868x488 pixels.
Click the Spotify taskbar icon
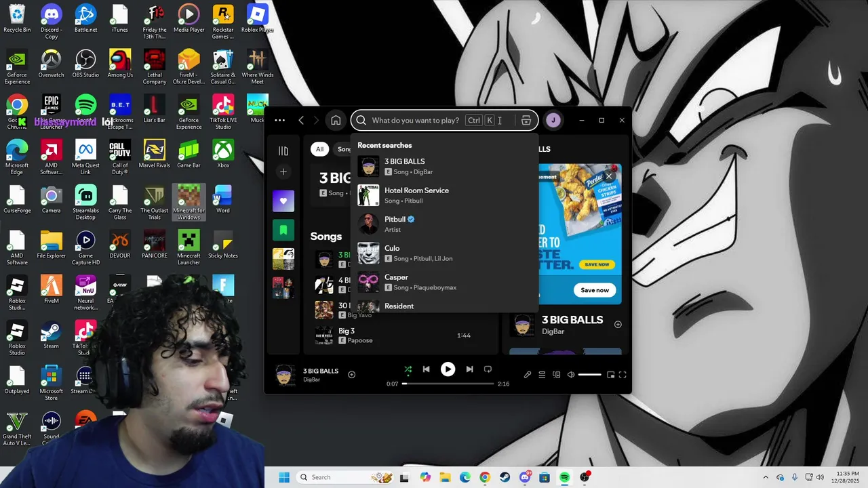coord(564,477)
